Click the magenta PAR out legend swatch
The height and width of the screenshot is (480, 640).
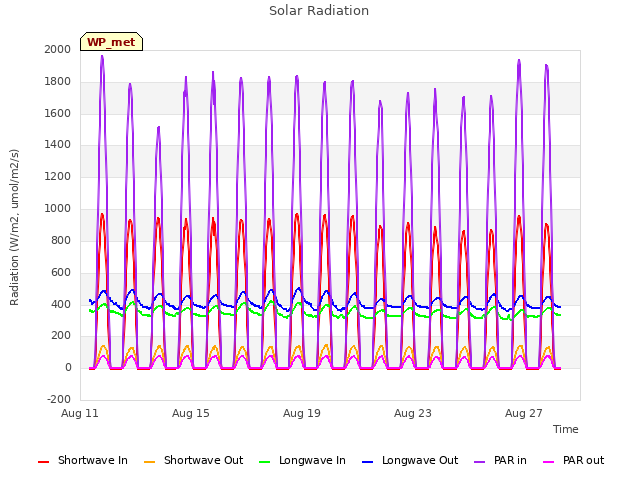(549, 462)
